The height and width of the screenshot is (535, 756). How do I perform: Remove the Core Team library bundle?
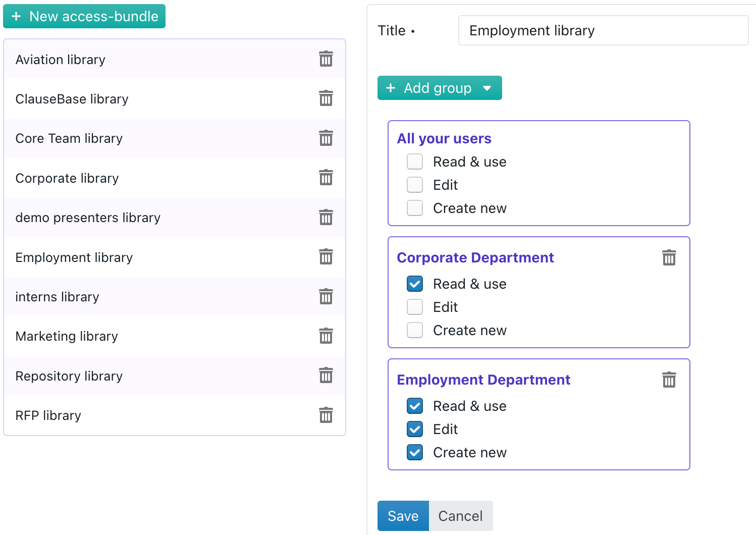click(x=326, y=138)
